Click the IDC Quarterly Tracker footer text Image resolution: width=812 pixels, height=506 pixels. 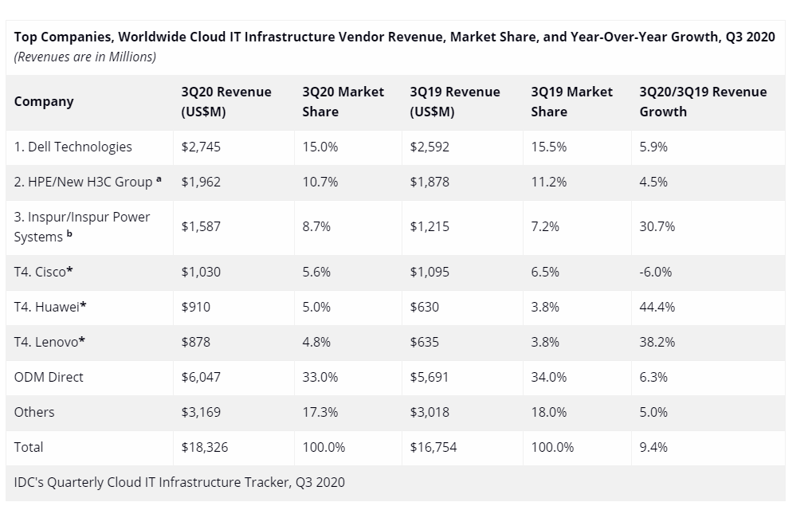click(x=179, y=482)
